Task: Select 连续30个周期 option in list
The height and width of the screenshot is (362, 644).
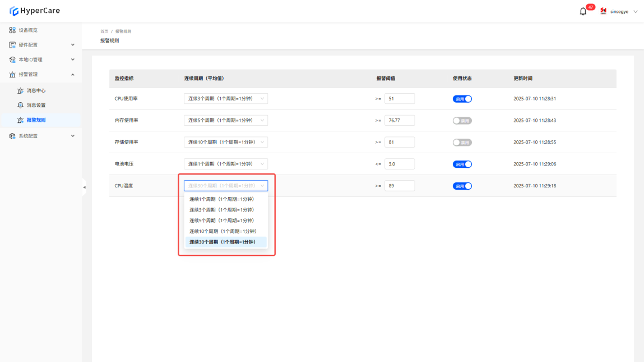Action: [226, 242]
